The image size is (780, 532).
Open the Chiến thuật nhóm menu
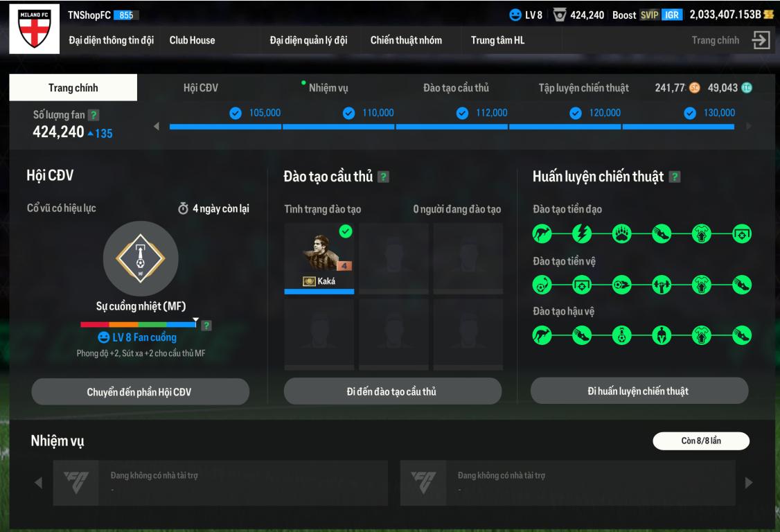tap(406, 40)
